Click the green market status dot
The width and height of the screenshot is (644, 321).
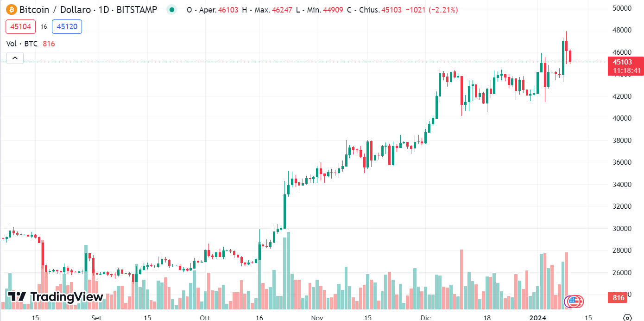[x=172, y=9]
